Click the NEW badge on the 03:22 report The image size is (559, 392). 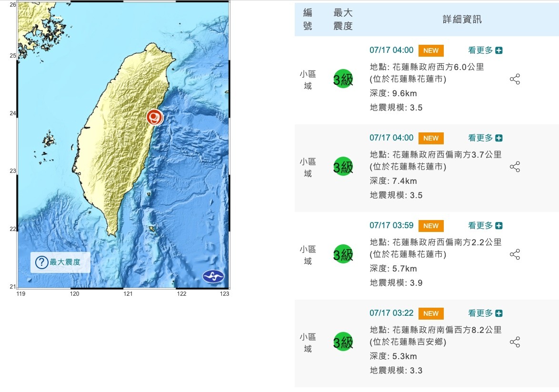click(431, 314)
